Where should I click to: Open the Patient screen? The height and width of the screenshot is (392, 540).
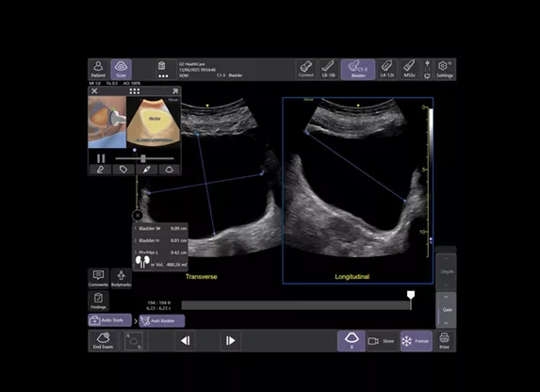pyautogui.click(x=98, y=69)
